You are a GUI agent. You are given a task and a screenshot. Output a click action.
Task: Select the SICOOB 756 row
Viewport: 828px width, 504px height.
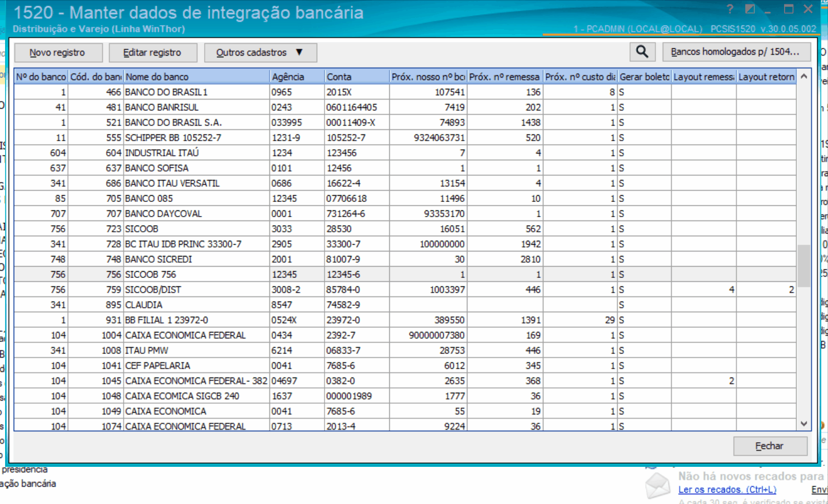point(225,274)
